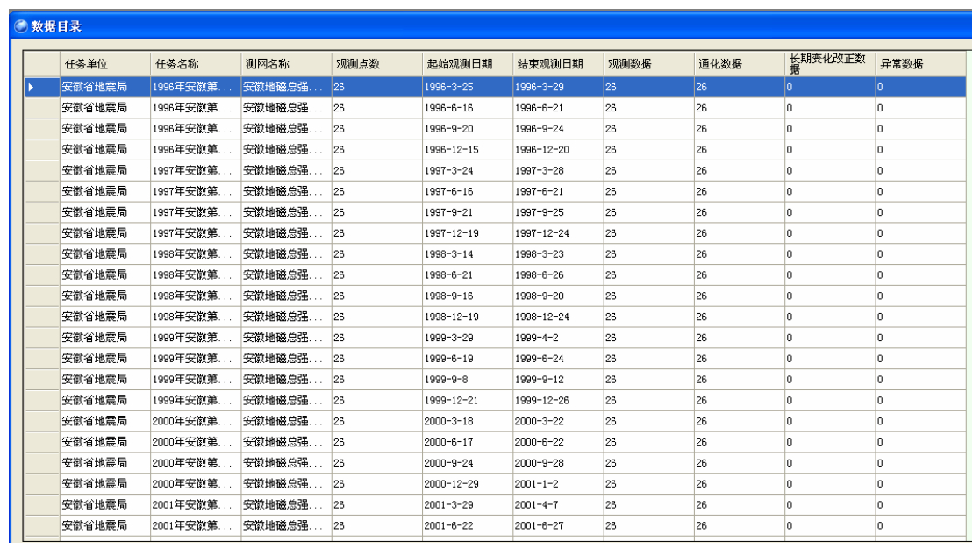The image size is (980, 549).
Task: Sort by 结束观测日期 column header
Action: coord(558,64)
